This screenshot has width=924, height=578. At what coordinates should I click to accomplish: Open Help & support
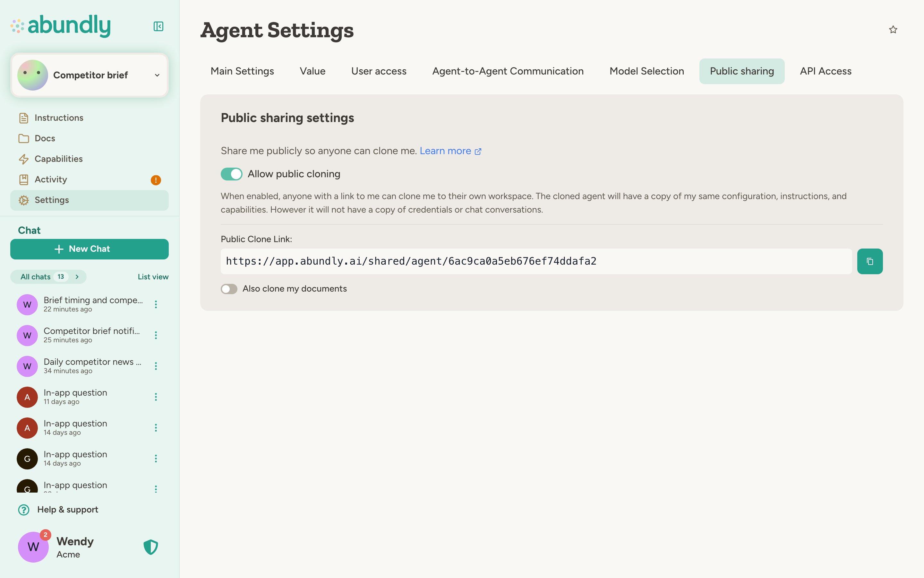(58, 510)
